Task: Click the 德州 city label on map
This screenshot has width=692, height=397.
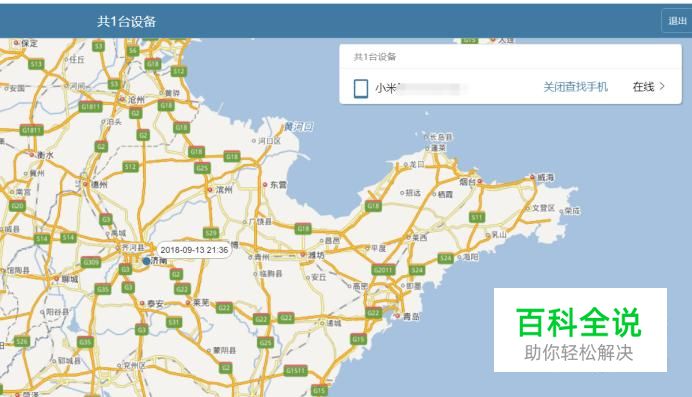Action: pyautogui.click(x=99, y=184)
